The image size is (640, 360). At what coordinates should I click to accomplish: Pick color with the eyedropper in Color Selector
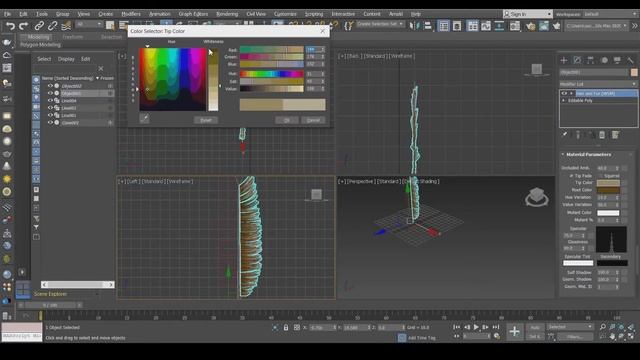pyautogui.click(x=144, y=119)
